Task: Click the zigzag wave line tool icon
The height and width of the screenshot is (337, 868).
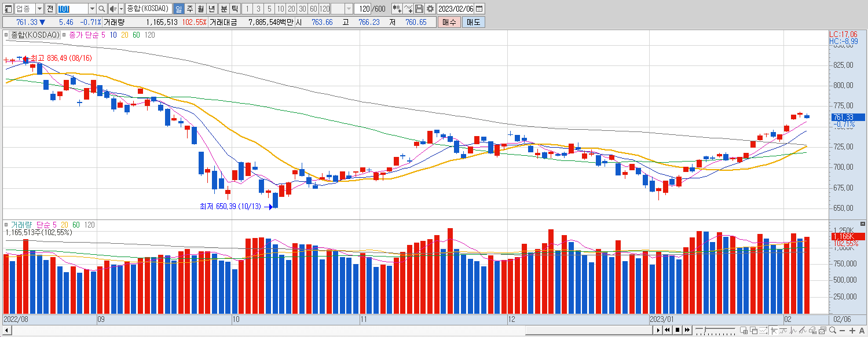Action: pyautogui.click(x=793, y=330)
